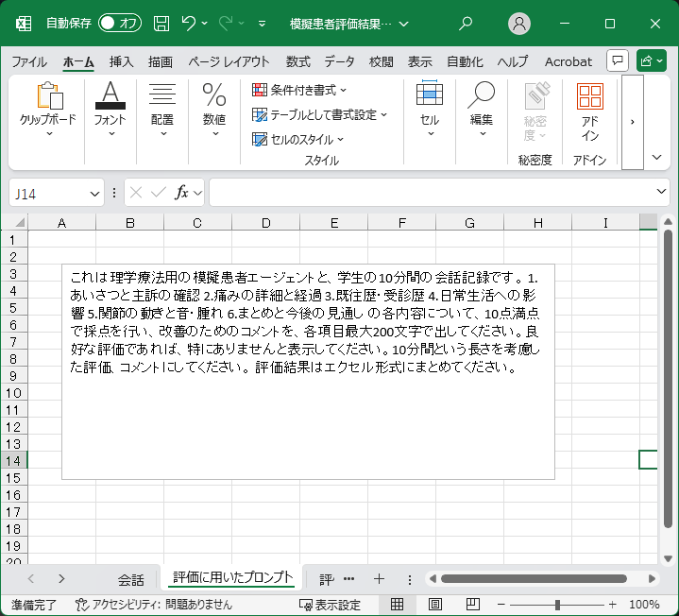Click the formula bar input field
The width and height of the screenshot is (679, 616).
click(430, 193)
